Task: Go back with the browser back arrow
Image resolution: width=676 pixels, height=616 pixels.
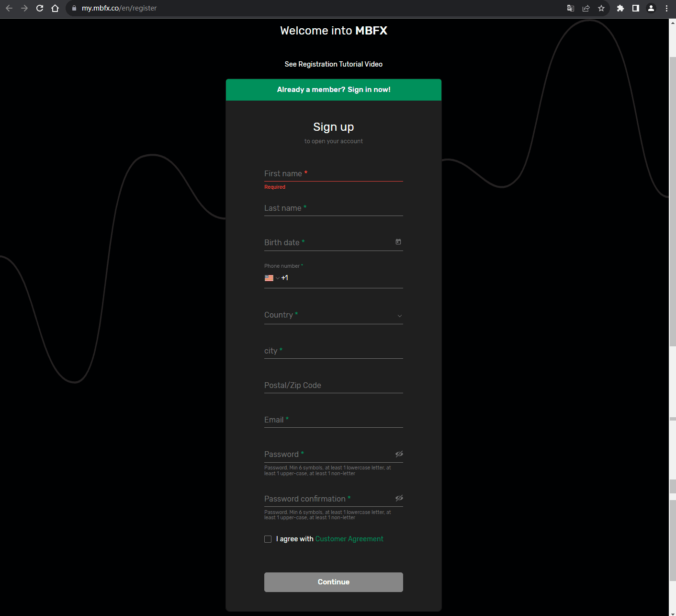Action: coord(9,8)
